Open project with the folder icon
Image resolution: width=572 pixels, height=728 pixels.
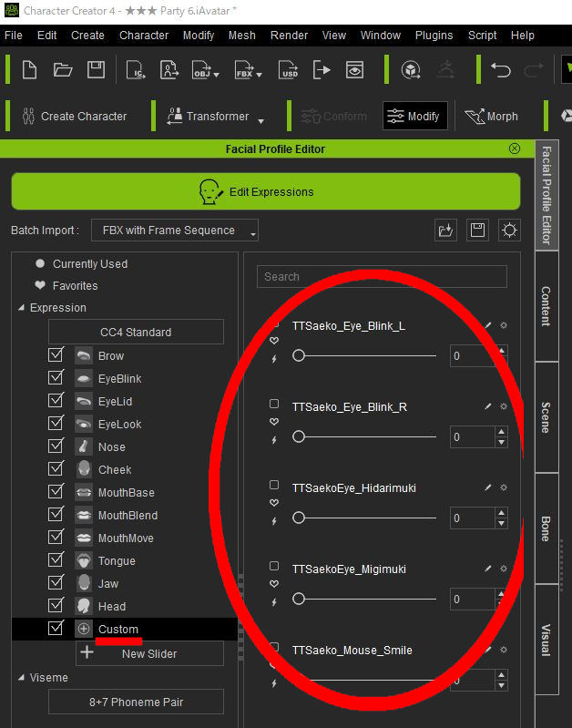click(x=63, y=70)
